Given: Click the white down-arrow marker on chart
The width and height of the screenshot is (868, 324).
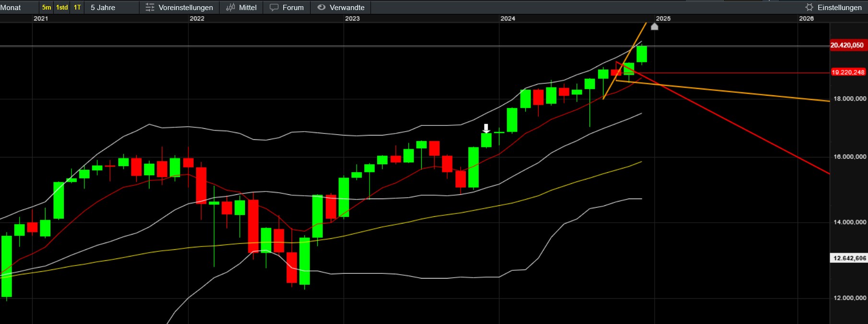Looking at the screenshot, I should point(486,128).
